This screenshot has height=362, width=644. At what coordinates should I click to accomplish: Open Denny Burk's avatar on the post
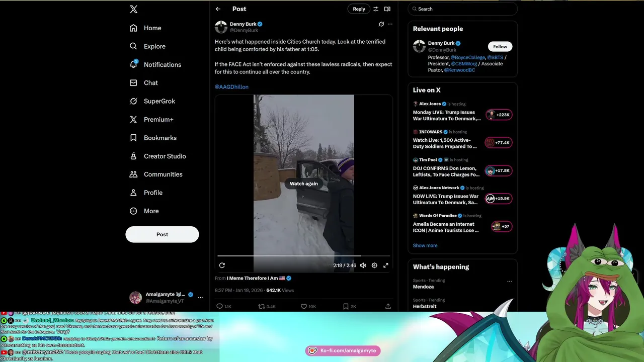(x=221, y=27)
